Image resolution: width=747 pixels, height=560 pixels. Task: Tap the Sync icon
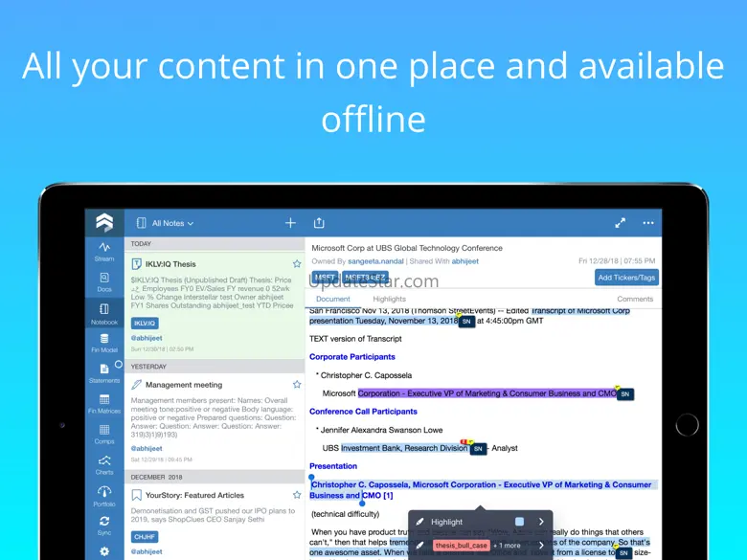click(103, 526)
